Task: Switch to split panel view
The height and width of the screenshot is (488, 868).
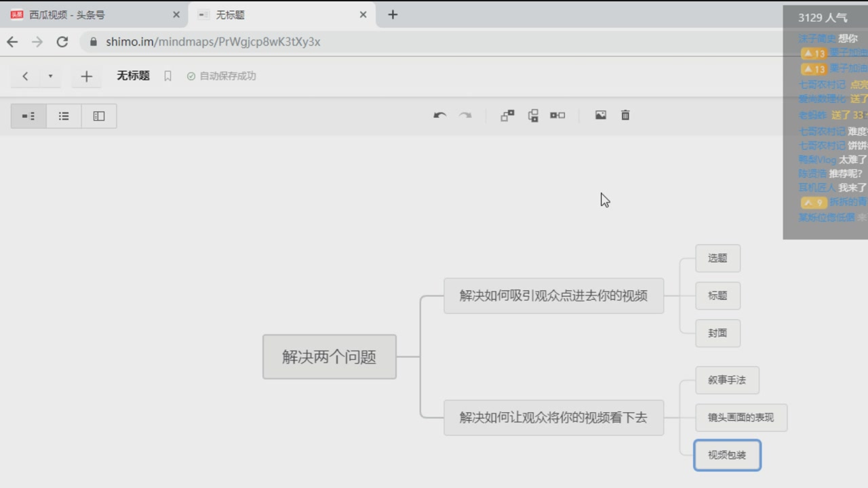Action: 99,116
